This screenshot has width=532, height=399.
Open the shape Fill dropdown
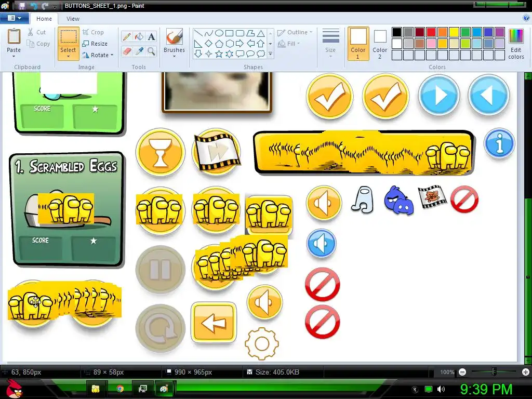tap(289, 44)
